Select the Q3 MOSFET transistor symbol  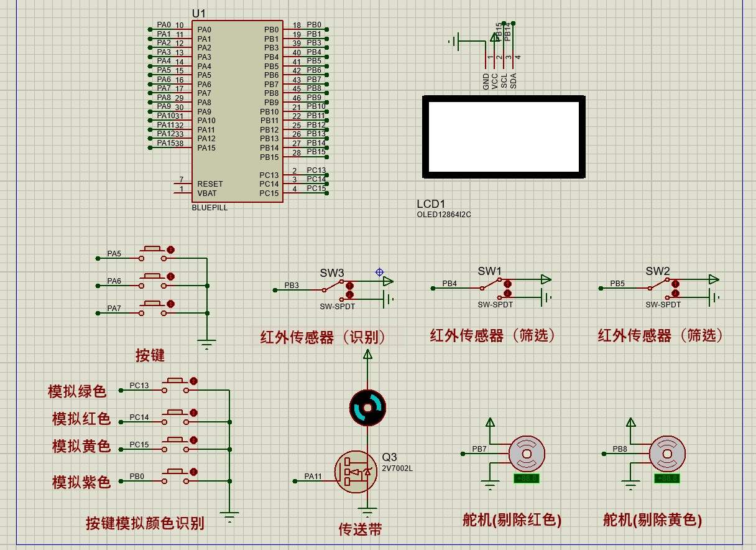coord(357,472)
